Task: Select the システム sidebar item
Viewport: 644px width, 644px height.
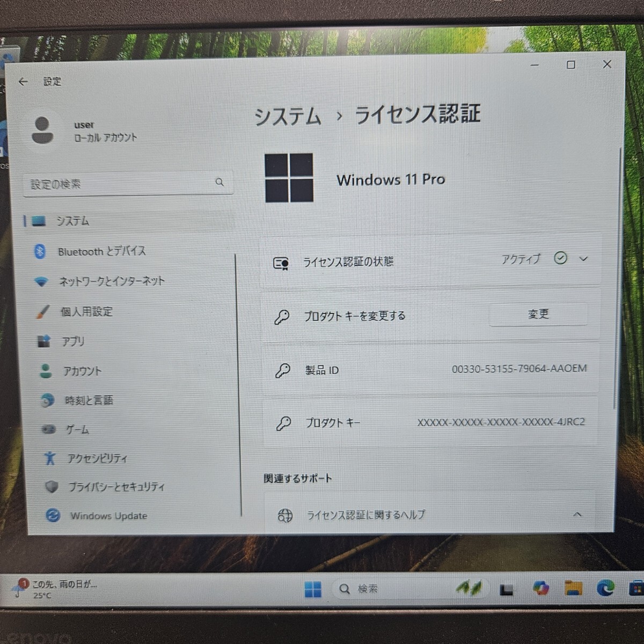Action: pos(129,221)
